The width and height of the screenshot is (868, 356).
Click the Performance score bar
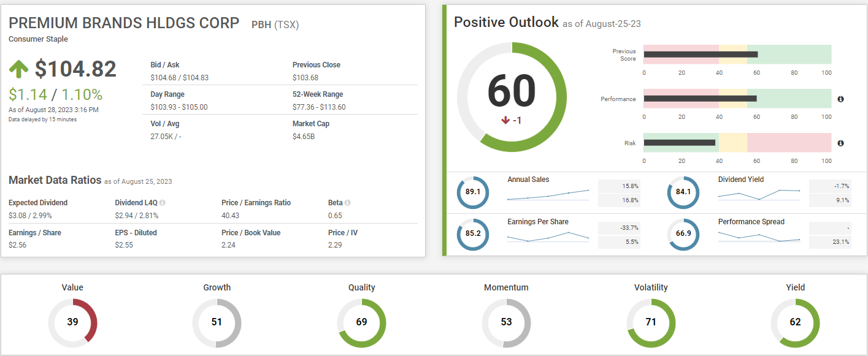737,99
